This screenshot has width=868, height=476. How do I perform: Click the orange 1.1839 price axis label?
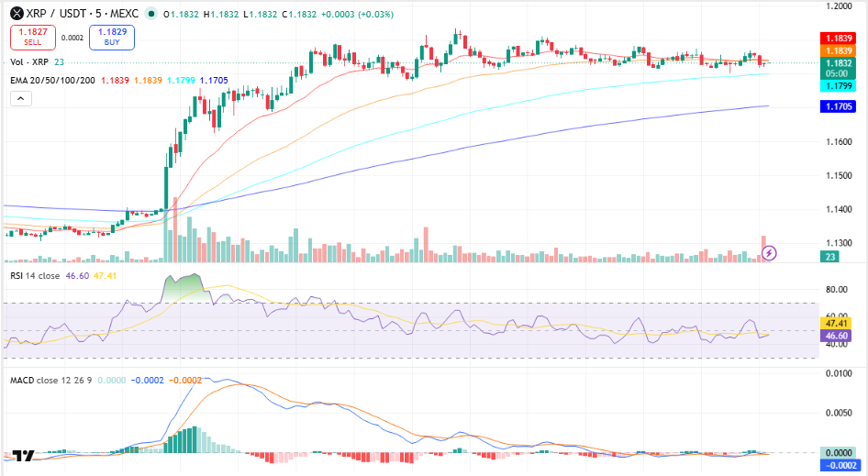point(838,50)
